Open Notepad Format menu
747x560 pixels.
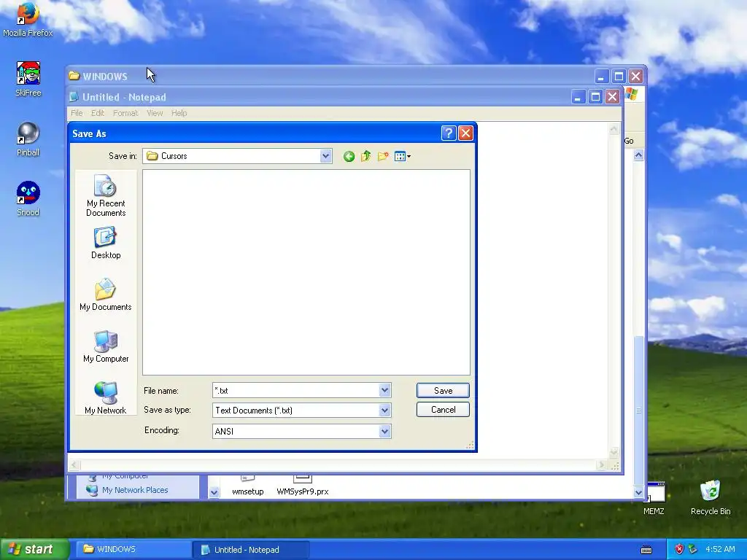125,113
